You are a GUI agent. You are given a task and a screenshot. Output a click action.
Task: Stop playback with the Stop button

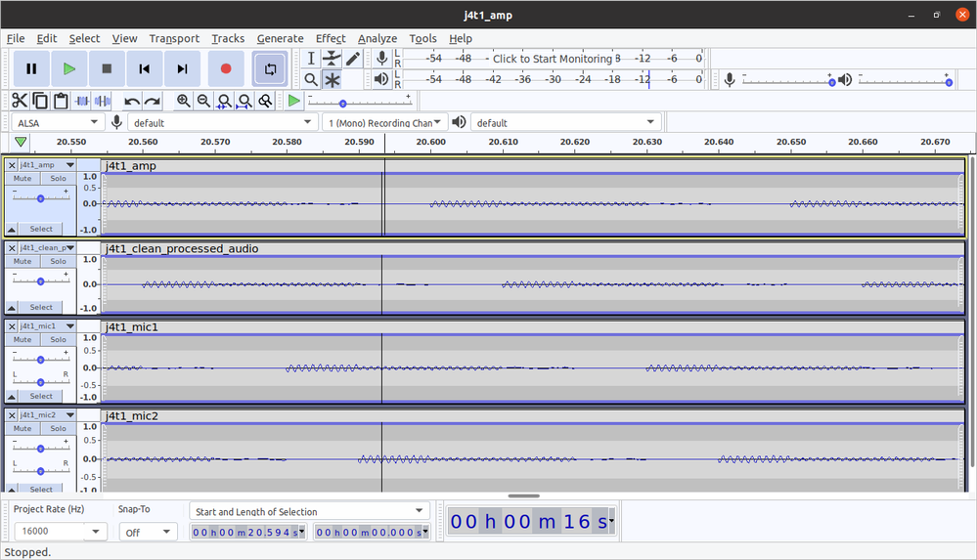coord(107,68)
